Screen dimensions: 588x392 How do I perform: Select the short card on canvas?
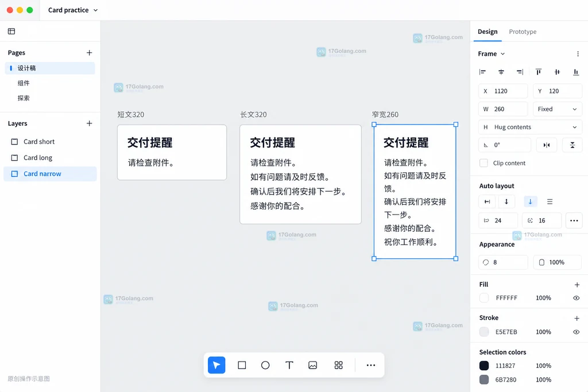pyautogui.click(x=172, y=153)
